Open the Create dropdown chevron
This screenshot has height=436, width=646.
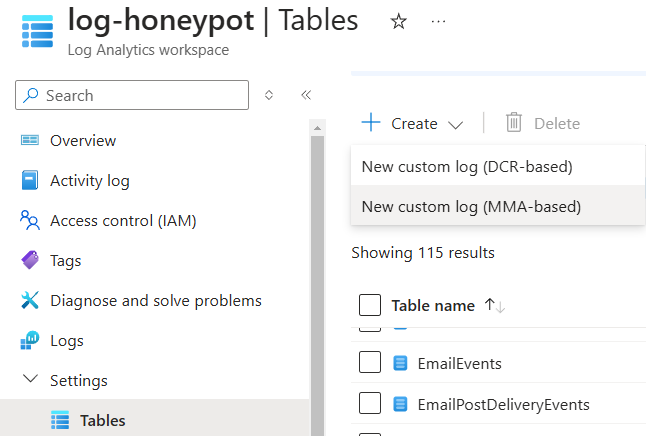[x=456, y=124]
